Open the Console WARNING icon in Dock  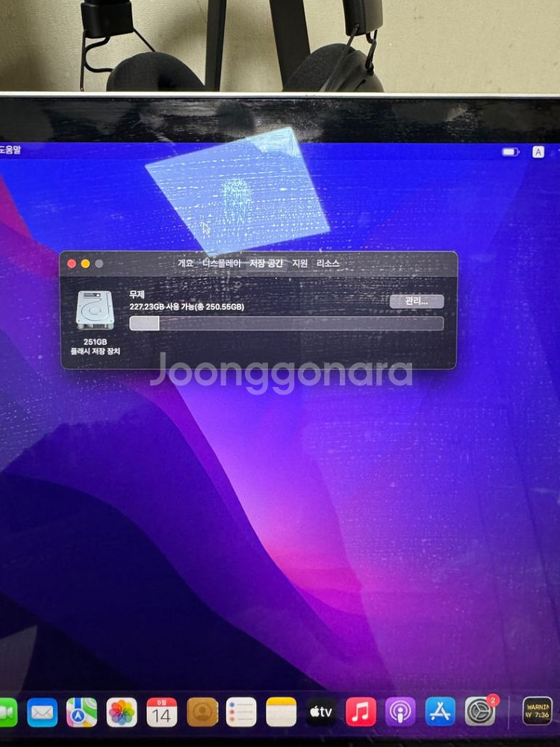click(x=538, y=711)
